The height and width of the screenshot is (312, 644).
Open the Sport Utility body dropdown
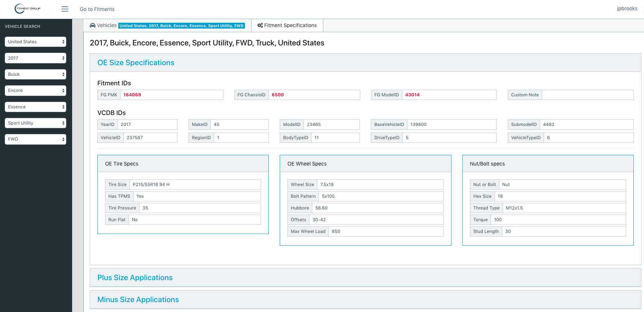pyautogui.click(x=36, y=123)
